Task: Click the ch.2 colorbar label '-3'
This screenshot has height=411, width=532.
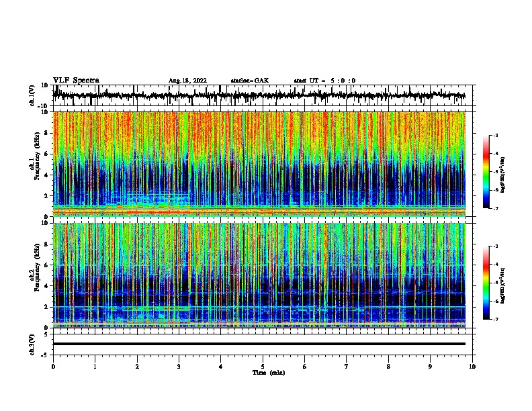Action: (495, 246)
